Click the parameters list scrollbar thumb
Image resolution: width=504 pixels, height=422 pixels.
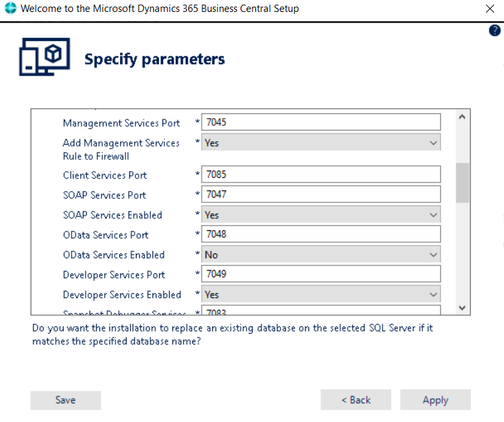(462, 182)
